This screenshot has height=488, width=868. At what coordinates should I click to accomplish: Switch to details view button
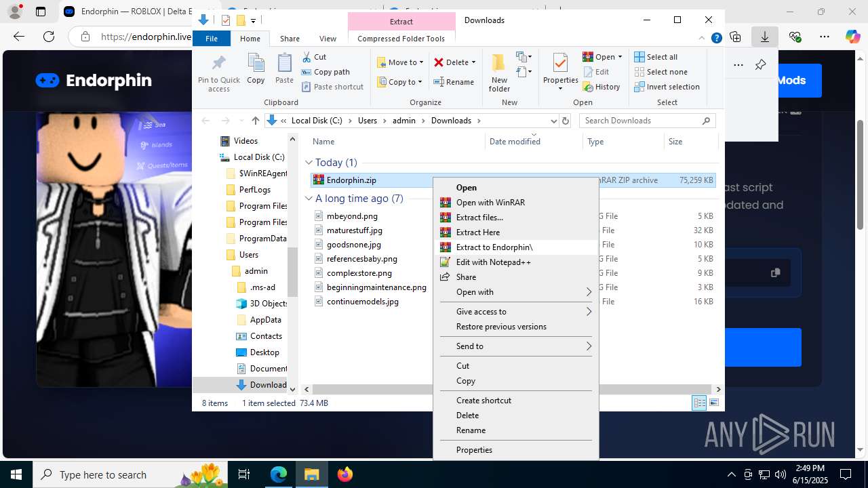click(699, 403)
